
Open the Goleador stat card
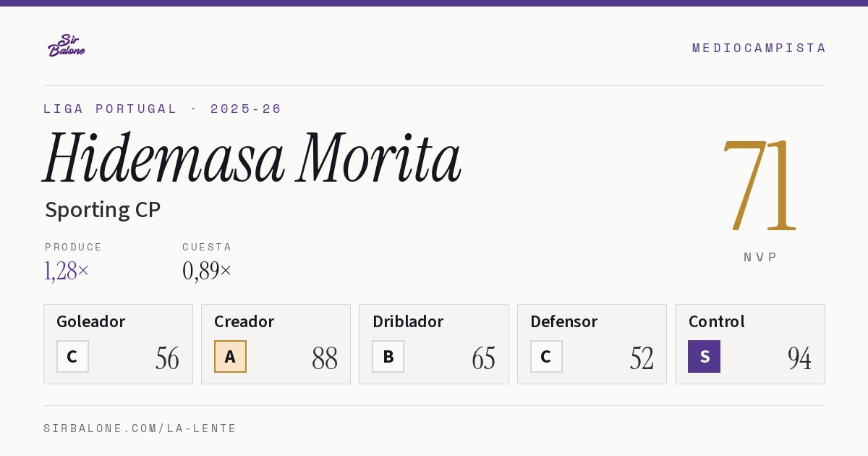118,344
